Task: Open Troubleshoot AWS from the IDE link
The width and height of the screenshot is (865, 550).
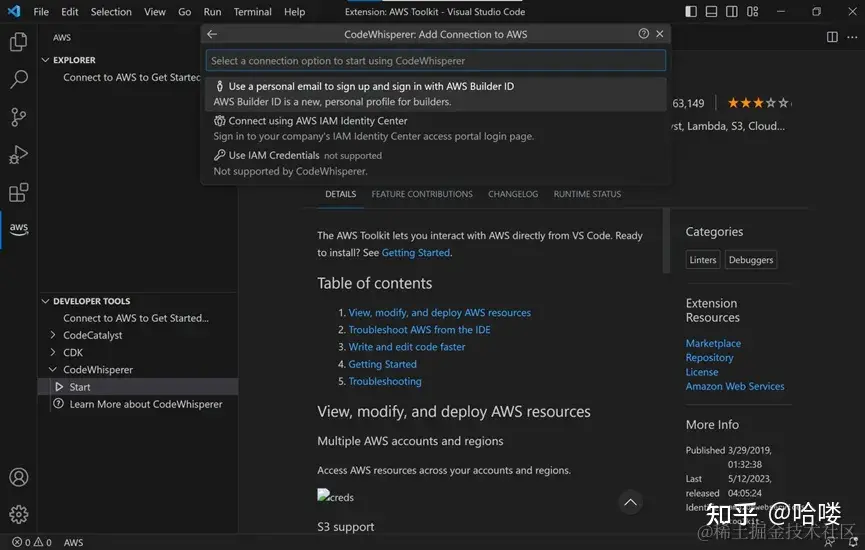Action: click(x=419, y=330)
